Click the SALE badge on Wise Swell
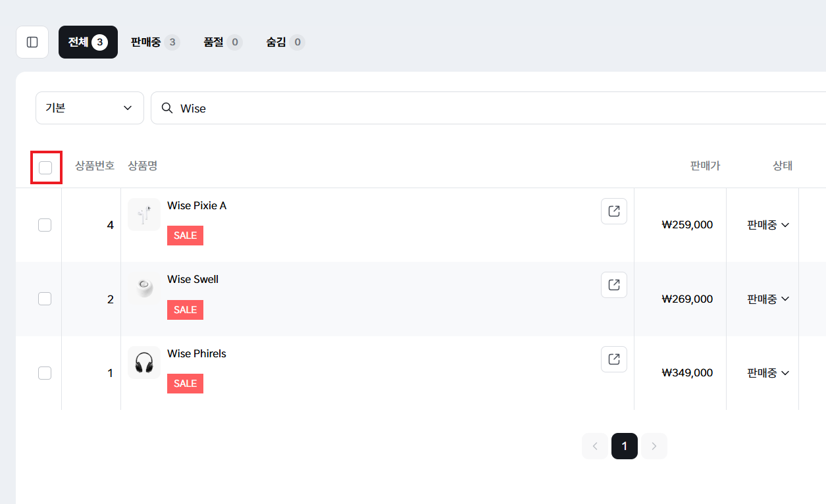The height and width of the screenshot is (504, 826). coord(185,310)
